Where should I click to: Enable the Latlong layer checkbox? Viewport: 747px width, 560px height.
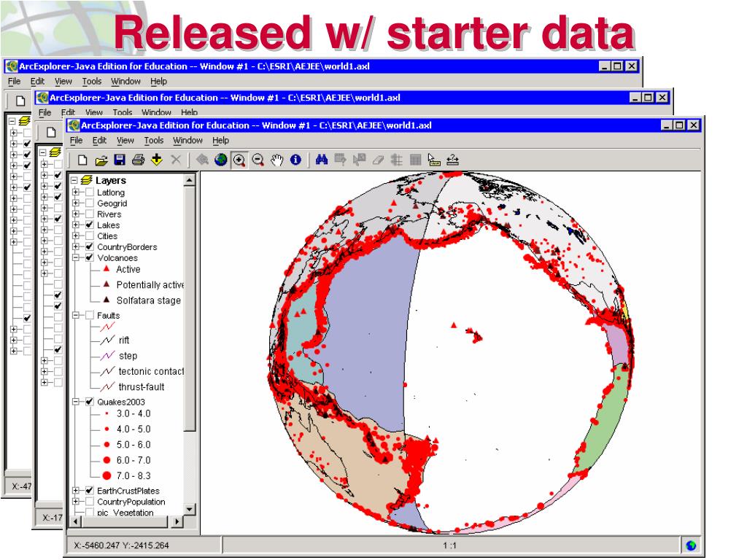[89, 192]
